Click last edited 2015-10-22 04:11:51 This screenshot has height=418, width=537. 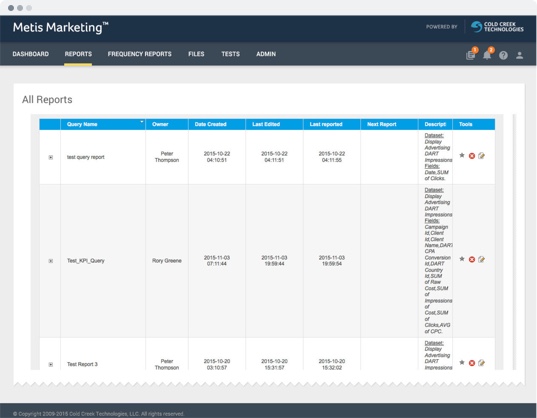(274, 157)
